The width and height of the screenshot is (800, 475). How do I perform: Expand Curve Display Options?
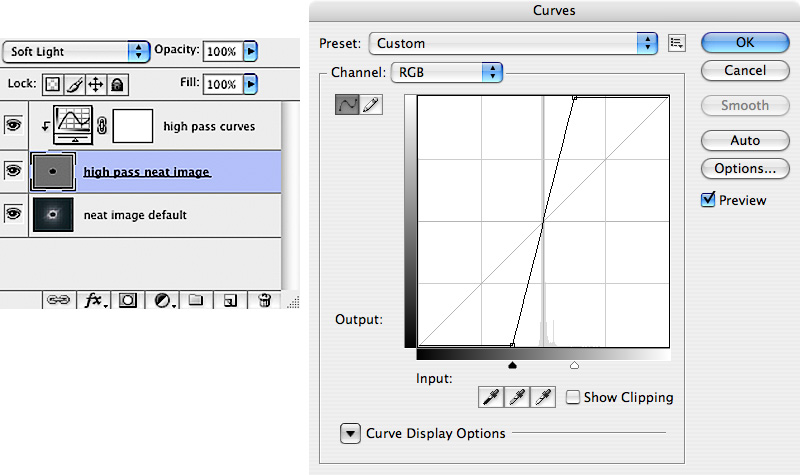(350, 433)
